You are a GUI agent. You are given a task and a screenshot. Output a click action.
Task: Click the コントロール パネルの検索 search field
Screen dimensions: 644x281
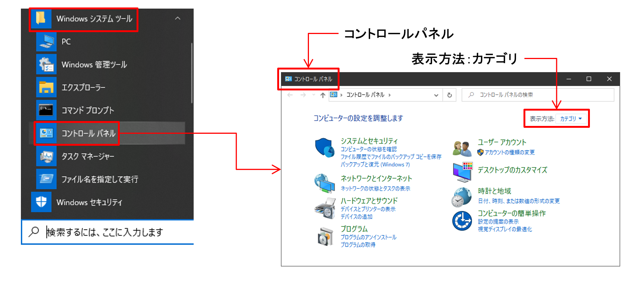[x=538, y=95]
